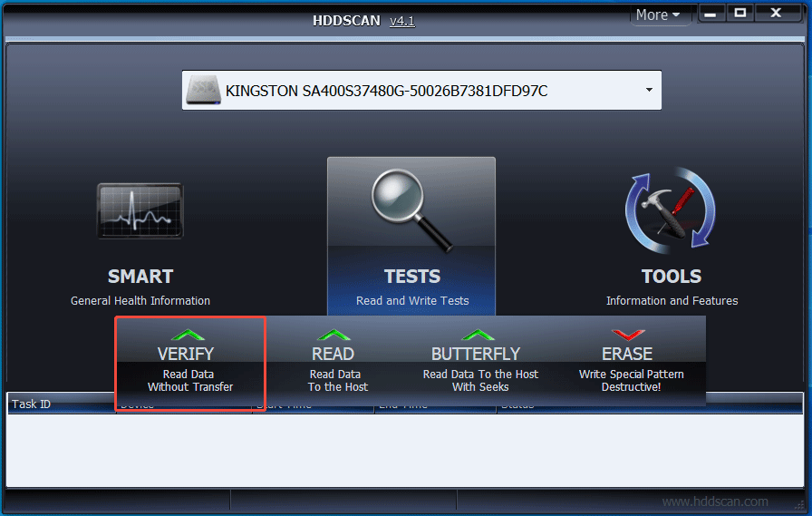
Task: Click the Task ID column header
Action: click(61, 404)
